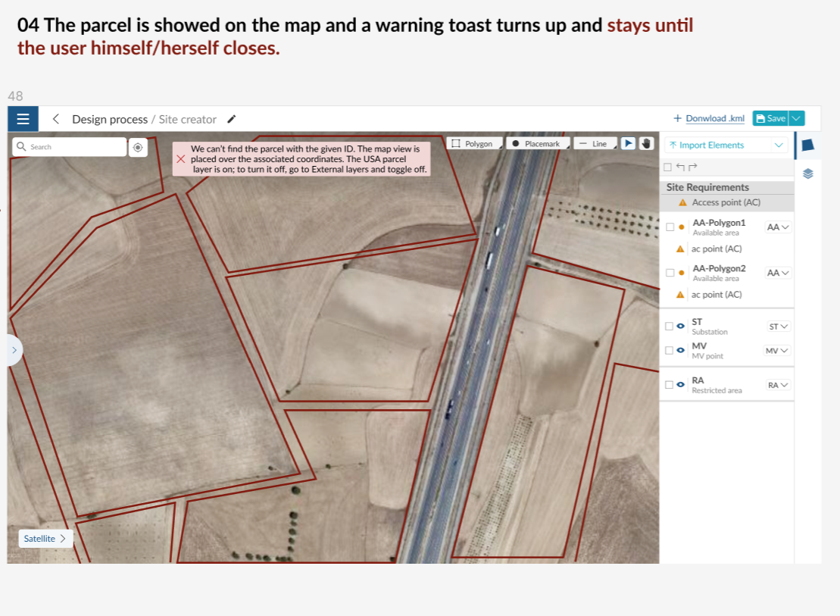The image size is (840, 616).
Task: Open the AA type dropdown for AA-Polygon1
Action: click(778, 227)
